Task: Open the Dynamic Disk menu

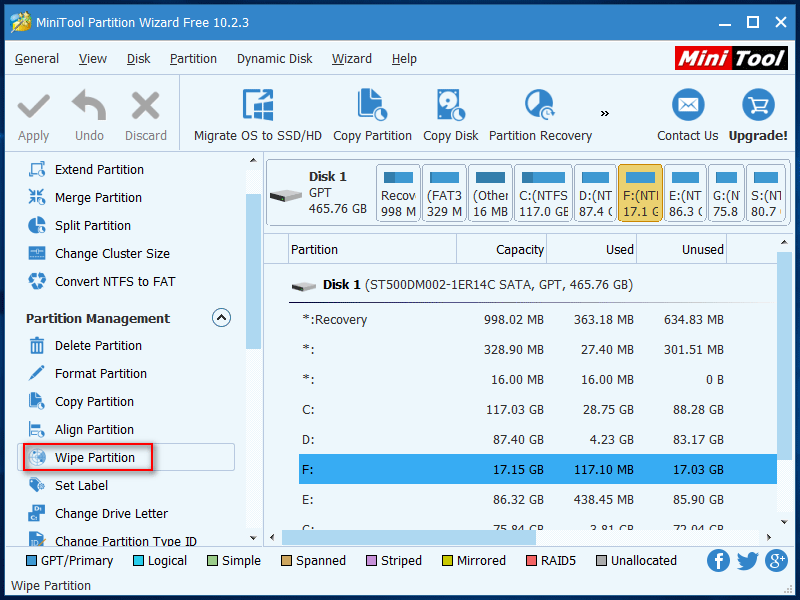Action: click(x=274, y=59)
